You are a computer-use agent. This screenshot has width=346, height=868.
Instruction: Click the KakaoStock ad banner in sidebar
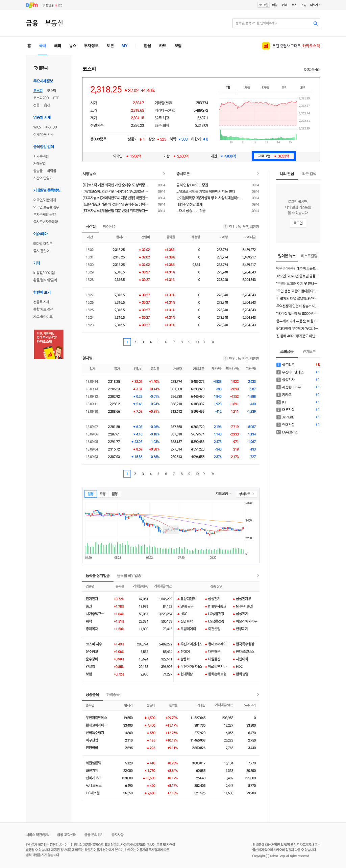coord(49,344)
